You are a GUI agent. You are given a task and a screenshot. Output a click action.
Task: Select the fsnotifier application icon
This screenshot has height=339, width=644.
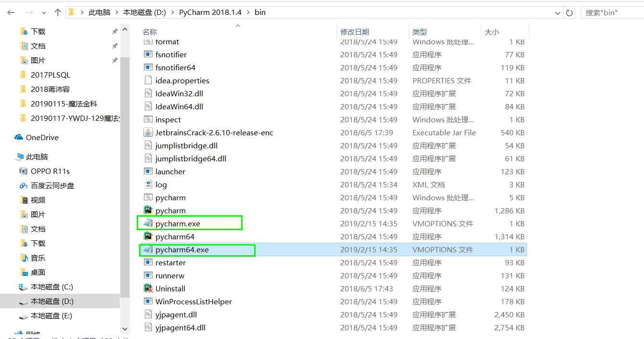click(x=148, y=54)
